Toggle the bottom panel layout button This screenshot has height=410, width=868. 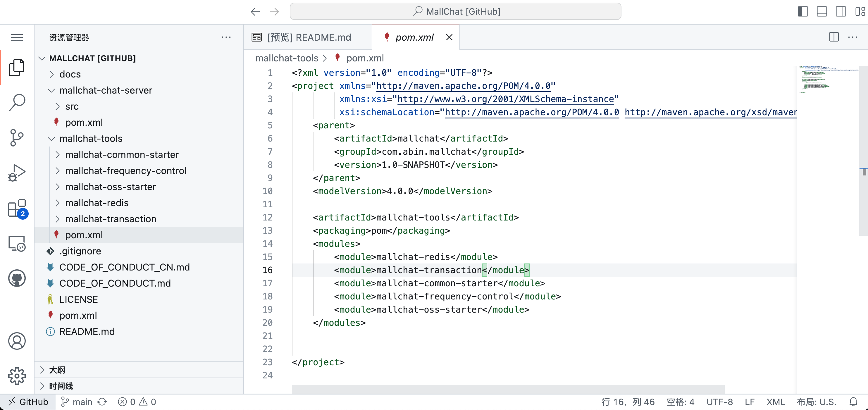point(821,11)
